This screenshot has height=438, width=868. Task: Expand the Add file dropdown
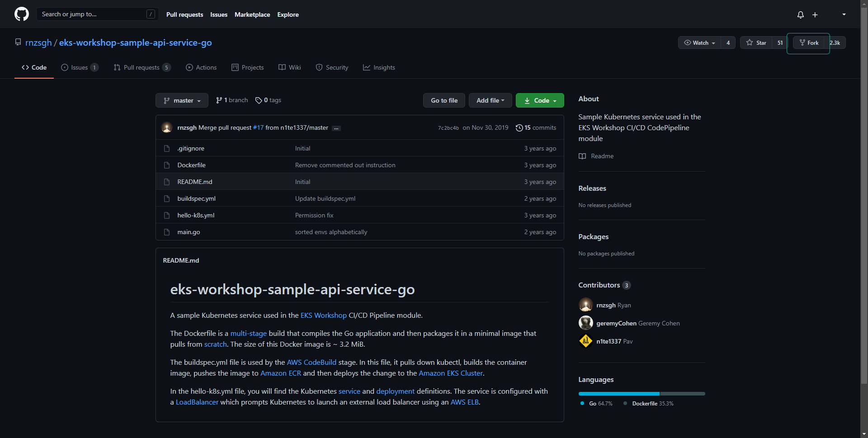pos(490,100)
